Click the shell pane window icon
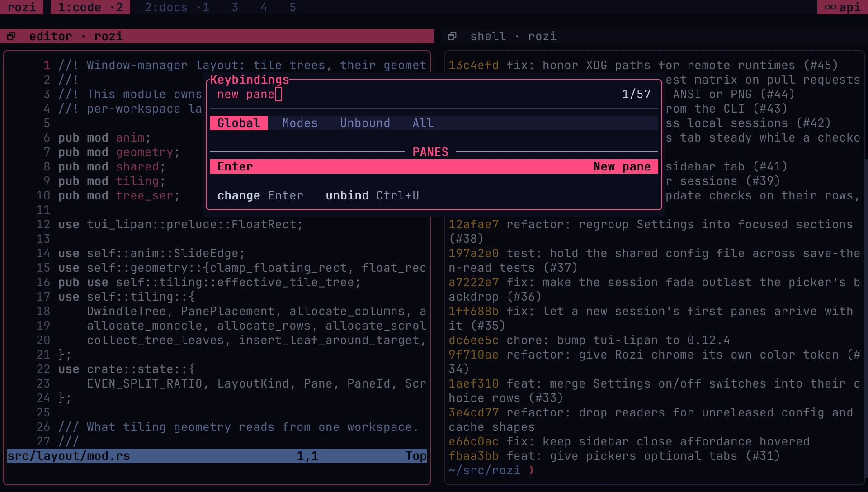This screenshot has height=492, width=868. pos(453,36)
